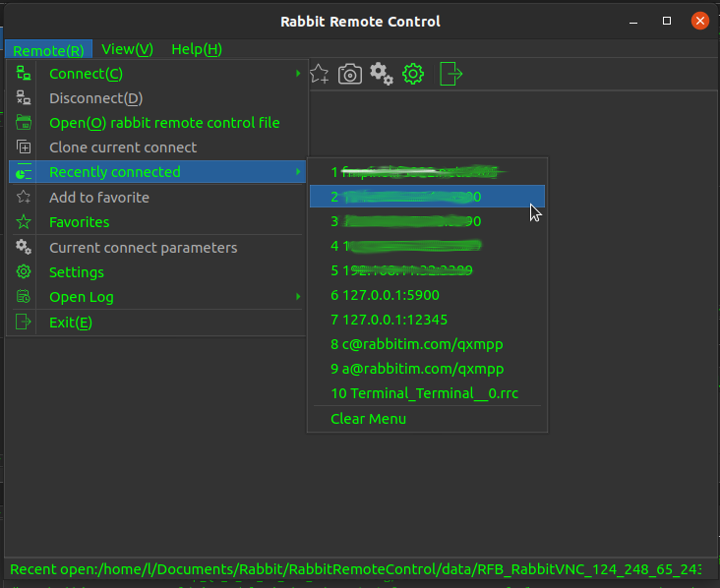Click the add-to-favorite star toolbar icon
Screen dimensions: 720x588
click(319, 74)
